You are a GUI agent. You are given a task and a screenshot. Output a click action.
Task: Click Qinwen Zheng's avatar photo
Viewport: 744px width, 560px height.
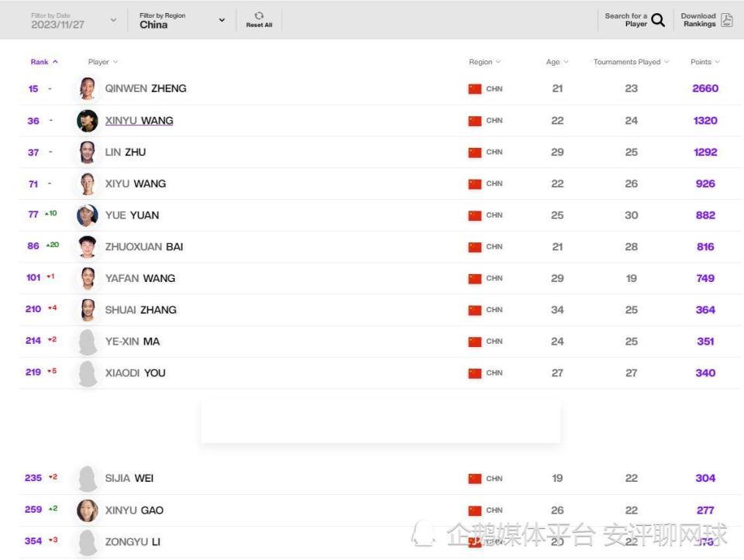[88, 88]
